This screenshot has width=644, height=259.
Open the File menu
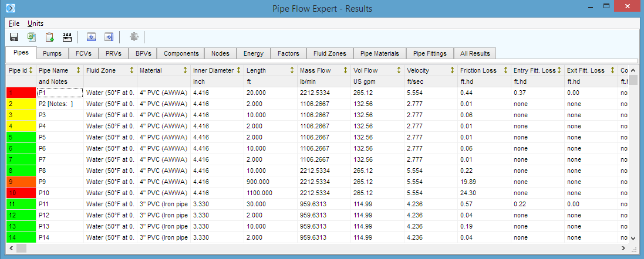click(x=14, y=23)
